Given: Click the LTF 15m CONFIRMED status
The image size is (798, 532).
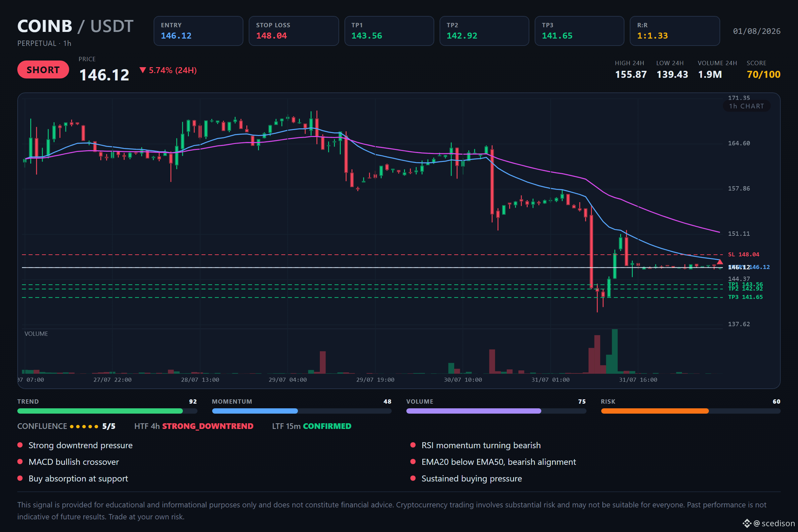Looking at the screenshot, I should (312, 427).
